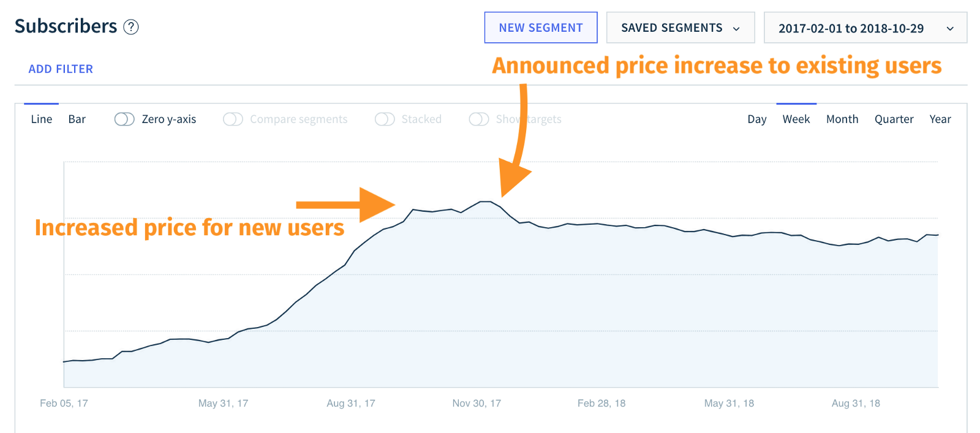Click the Feb 05, 17 axis label

click(64, 403)
